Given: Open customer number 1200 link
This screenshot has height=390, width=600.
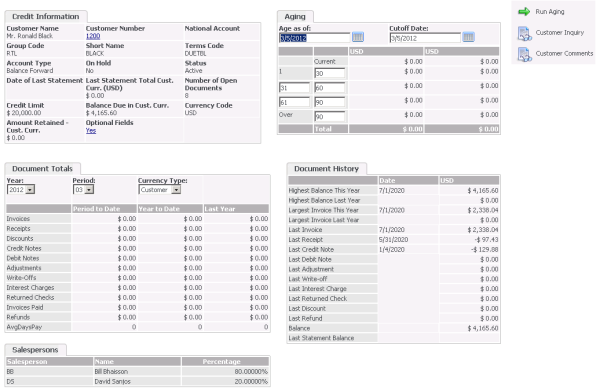Looking at the screenshot, I should point(93,36).
